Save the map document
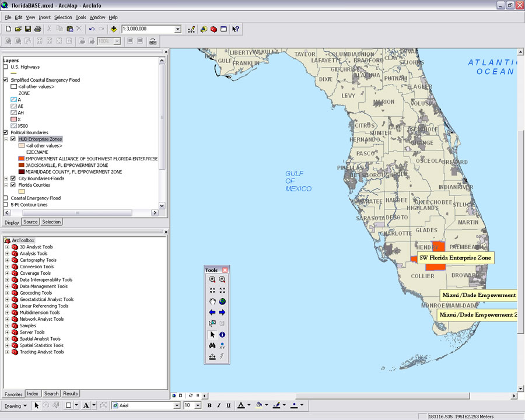 pos(27,29)
